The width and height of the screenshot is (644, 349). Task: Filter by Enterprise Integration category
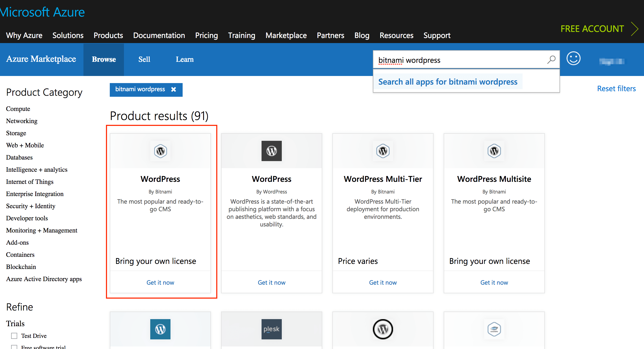tap(35, 194)
